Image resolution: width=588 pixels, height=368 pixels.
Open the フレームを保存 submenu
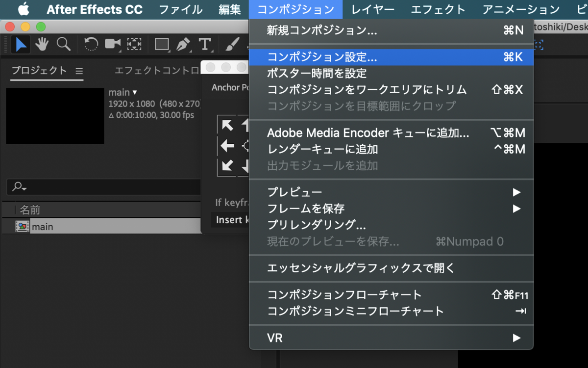tap(391, 209)
